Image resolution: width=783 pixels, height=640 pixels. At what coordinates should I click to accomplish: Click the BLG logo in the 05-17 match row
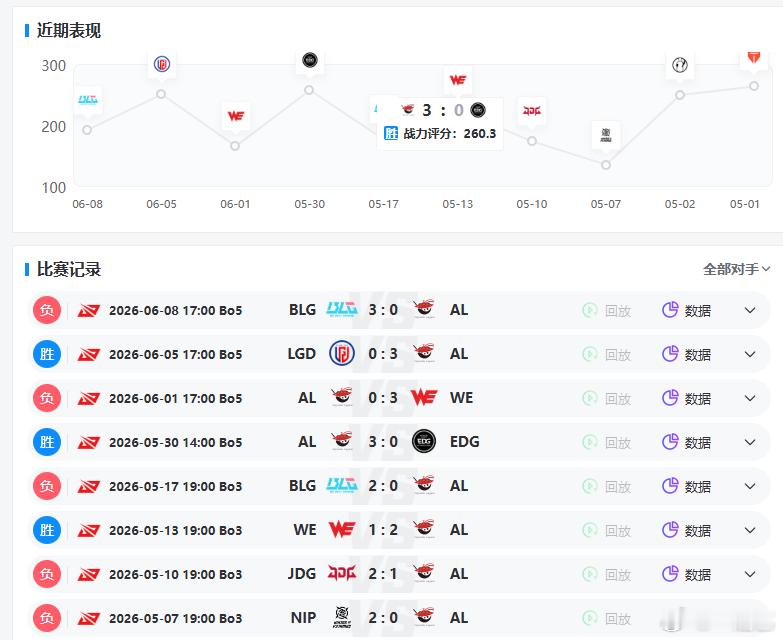coord(342,485)
